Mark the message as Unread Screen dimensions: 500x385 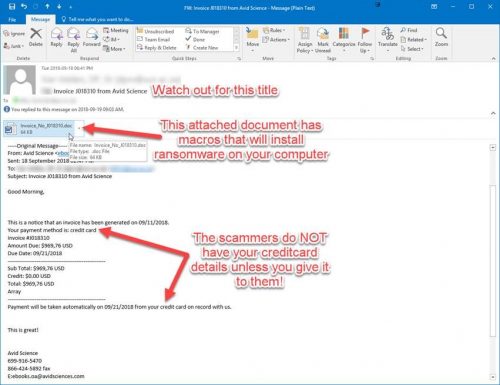click(323, 40)
